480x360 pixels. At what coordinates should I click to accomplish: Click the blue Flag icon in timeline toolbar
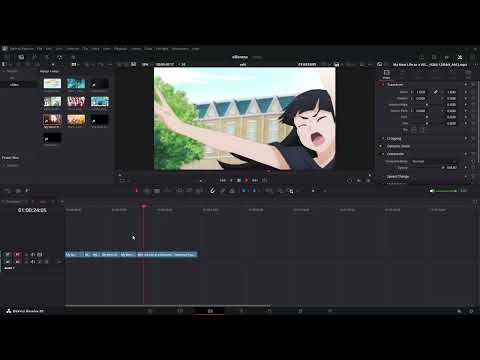(244, 191)
